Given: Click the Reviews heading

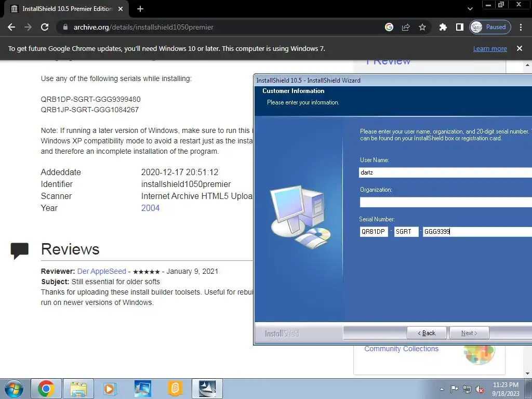Looking at the screenshot, I should tap(70, 249).
